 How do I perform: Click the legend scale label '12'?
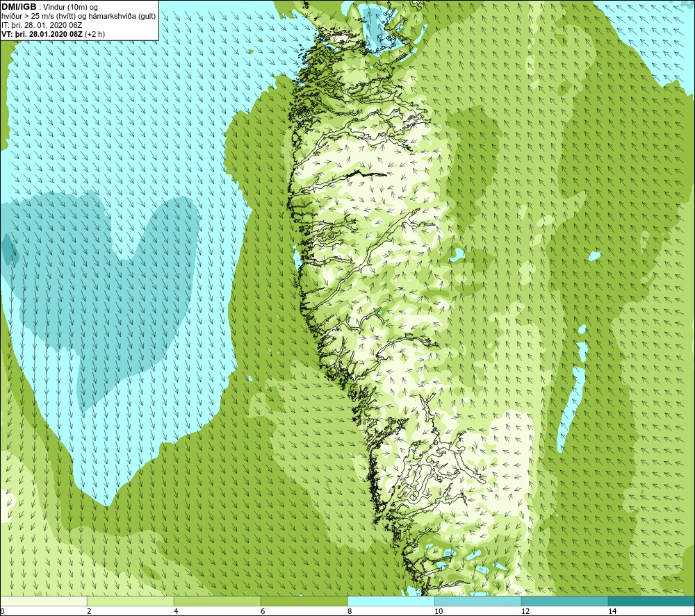525,611
